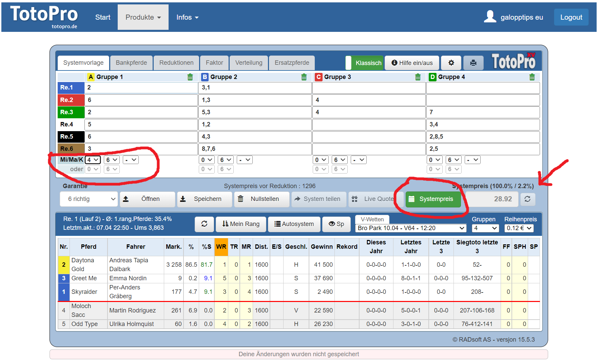Click Gruppe 4 field containing 2,8,5

[x=483, y=137]
